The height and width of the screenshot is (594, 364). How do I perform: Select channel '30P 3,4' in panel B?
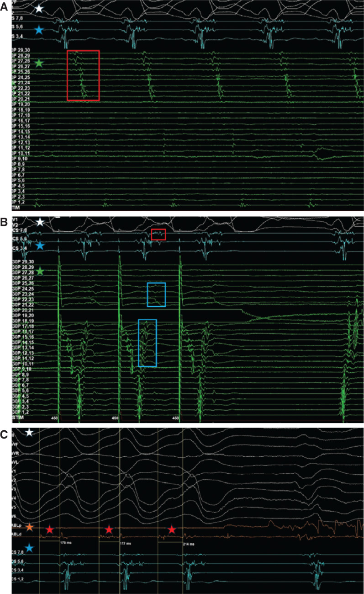click(x=20, y=401)
